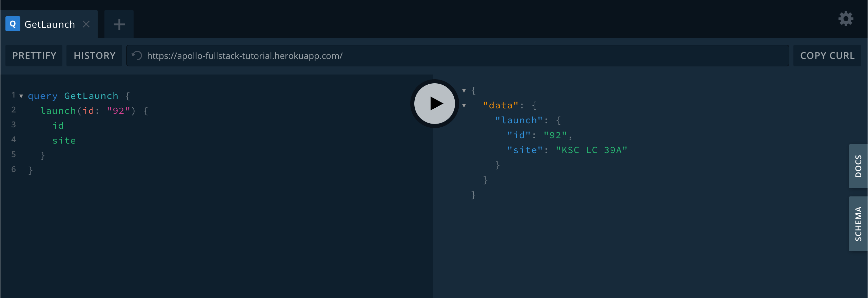
Task: Reload schema using the refresh icon
Action: [x=137, y=56]
